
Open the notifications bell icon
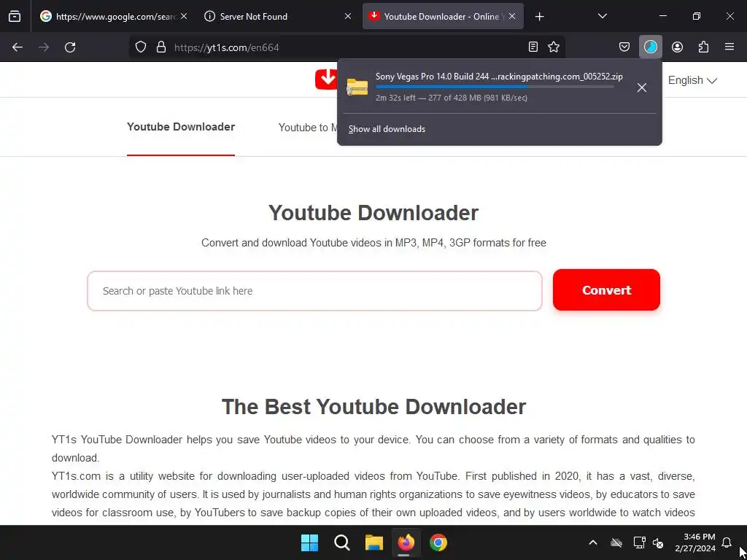pos(727,542)
